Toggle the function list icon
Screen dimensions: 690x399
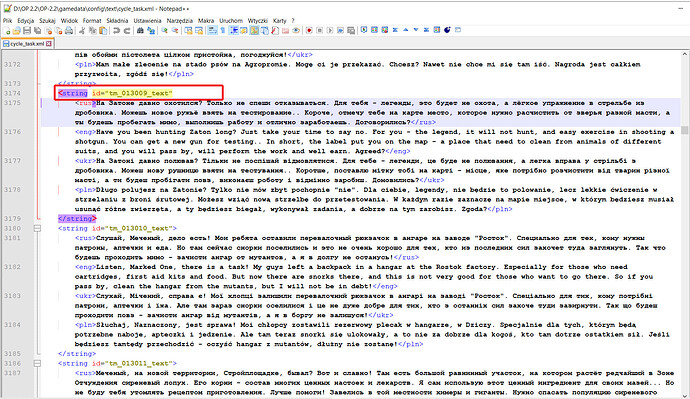[x=275, y=30]
